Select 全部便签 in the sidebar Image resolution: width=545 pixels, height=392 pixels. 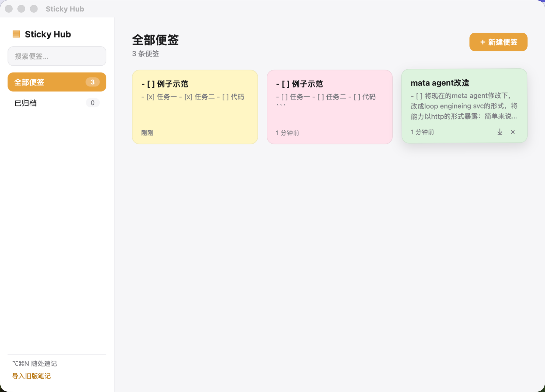coord(57,82)
